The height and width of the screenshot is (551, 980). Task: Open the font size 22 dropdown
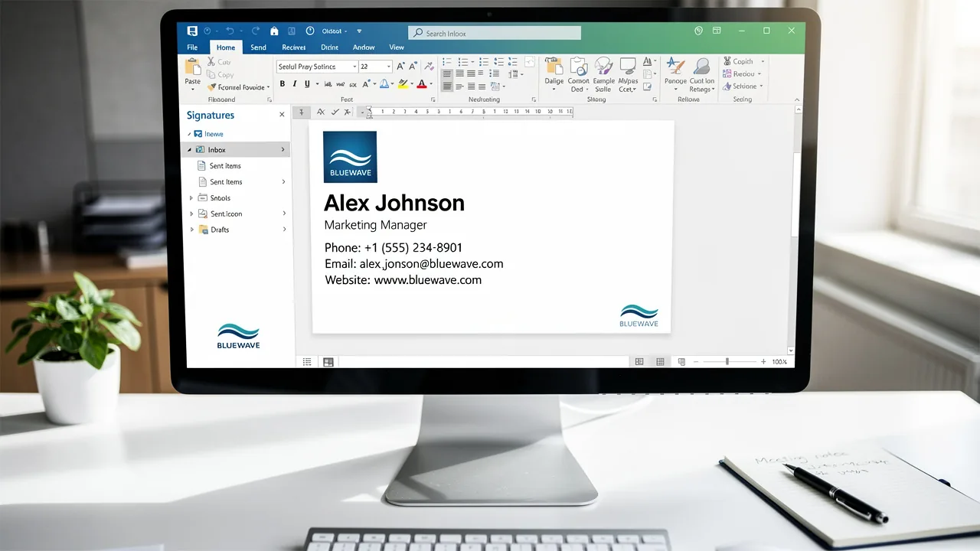pyautogui.click(x=389, y=67)
